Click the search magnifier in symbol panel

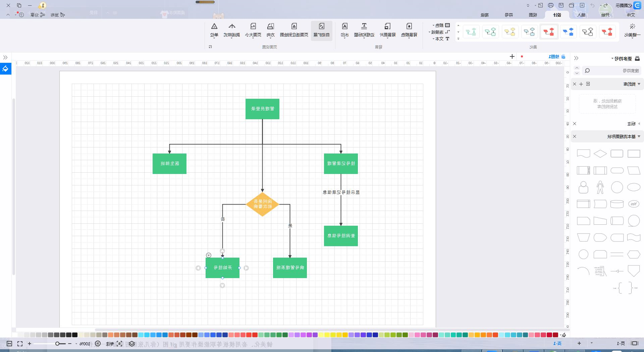[587, 71]
